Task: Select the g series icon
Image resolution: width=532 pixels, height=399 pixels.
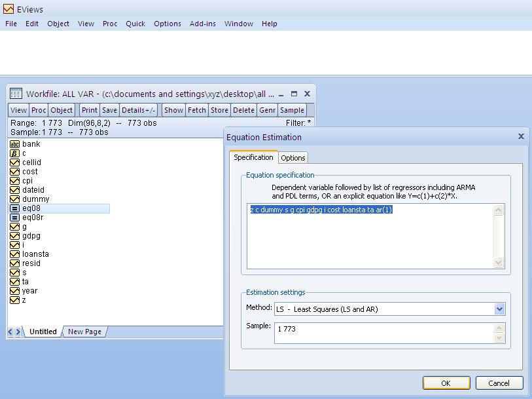Action: click(x=14, y=227)
